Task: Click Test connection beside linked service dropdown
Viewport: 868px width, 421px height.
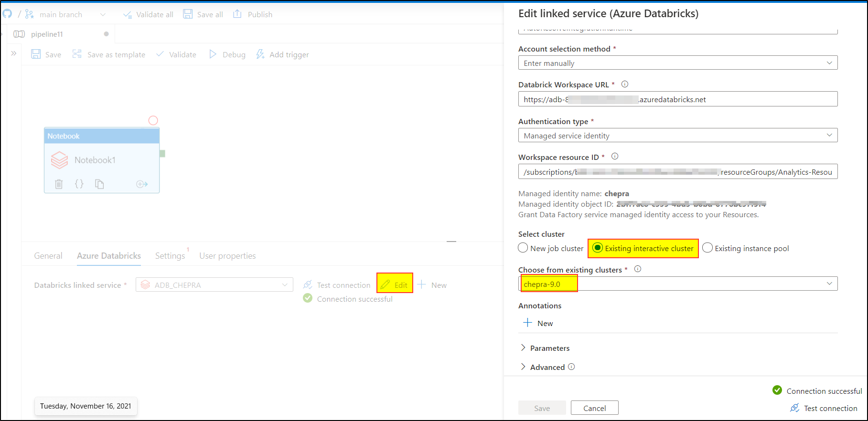Action: tap(337, 285)
